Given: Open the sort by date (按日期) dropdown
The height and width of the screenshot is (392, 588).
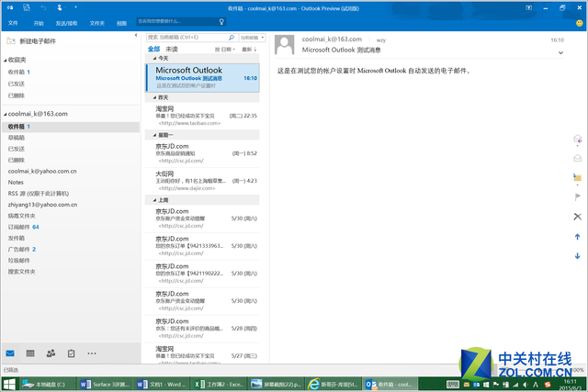Looking at the screenshot, I should point(224,50).
